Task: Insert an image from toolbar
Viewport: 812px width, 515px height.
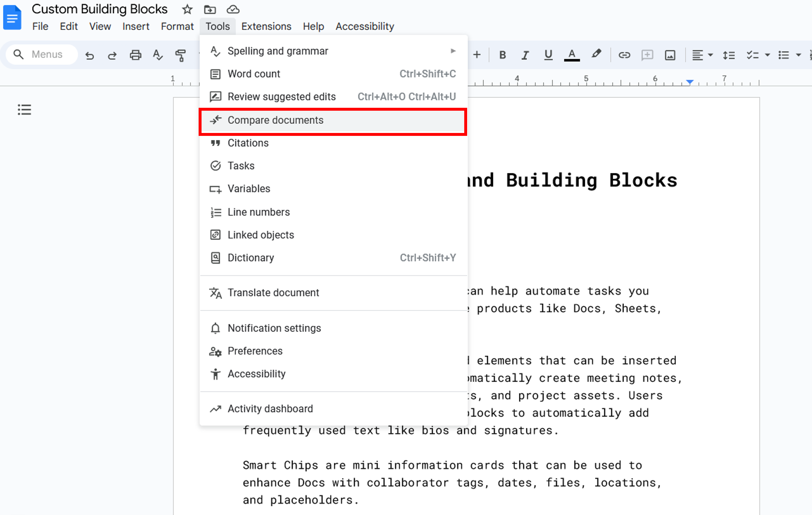Action: pos(670,55)
